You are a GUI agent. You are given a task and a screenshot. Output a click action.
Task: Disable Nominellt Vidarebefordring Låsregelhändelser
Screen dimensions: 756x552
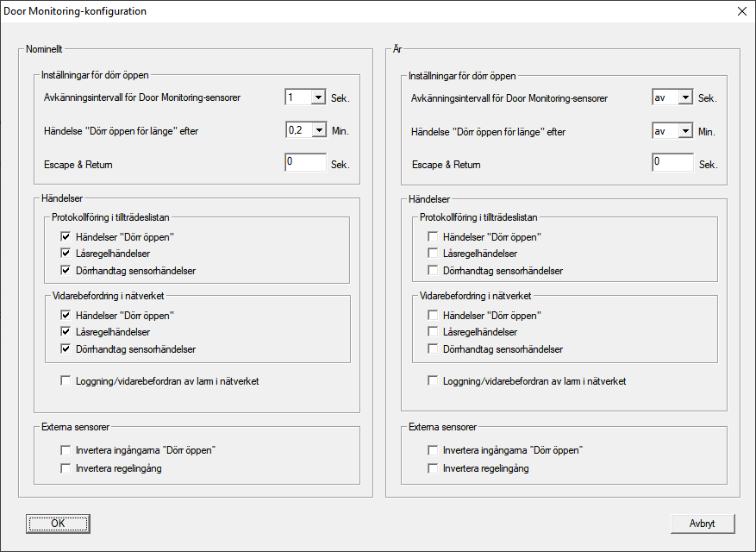click(x=66, y=332)
